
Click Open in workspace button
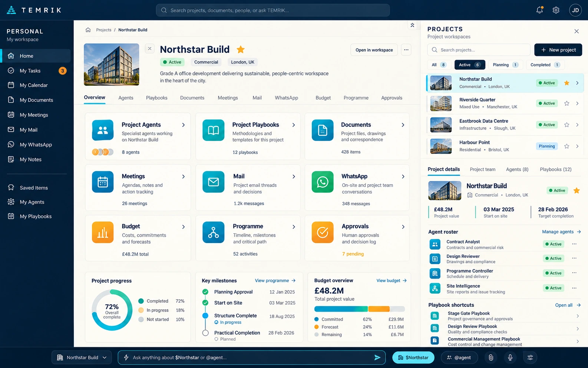374,50
